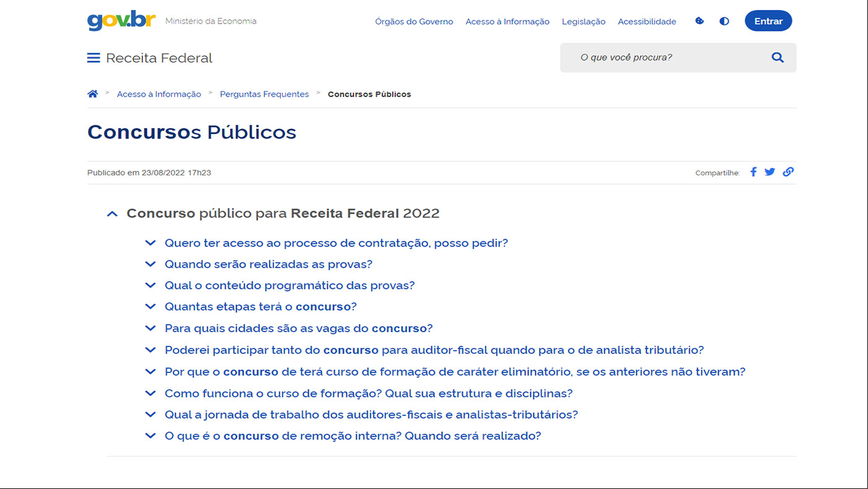Viewport: 868px width, 489px height.
Task: Click the Receita Federal site title
Action: pos(159,58)
